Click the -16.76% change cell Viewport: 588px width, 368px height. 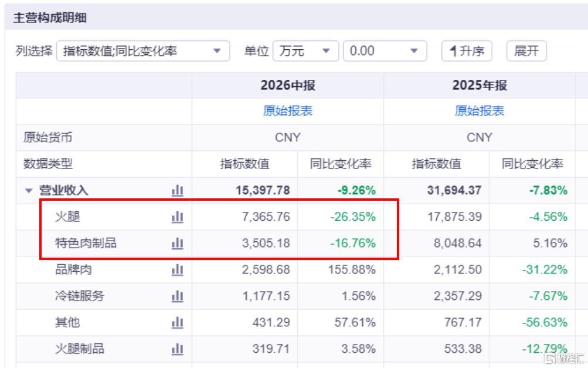(353, 243)
